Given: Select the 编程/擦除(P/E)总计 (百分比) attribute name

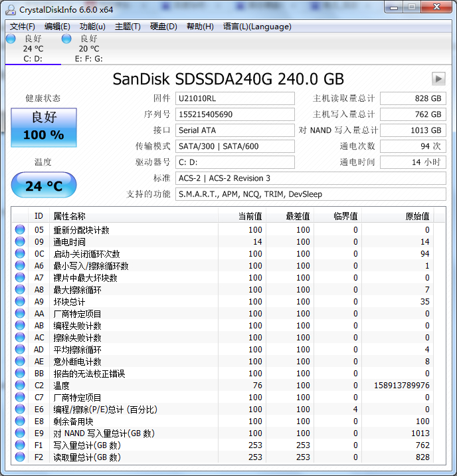Looking at the screenshot, I should (x=106, y=410).
